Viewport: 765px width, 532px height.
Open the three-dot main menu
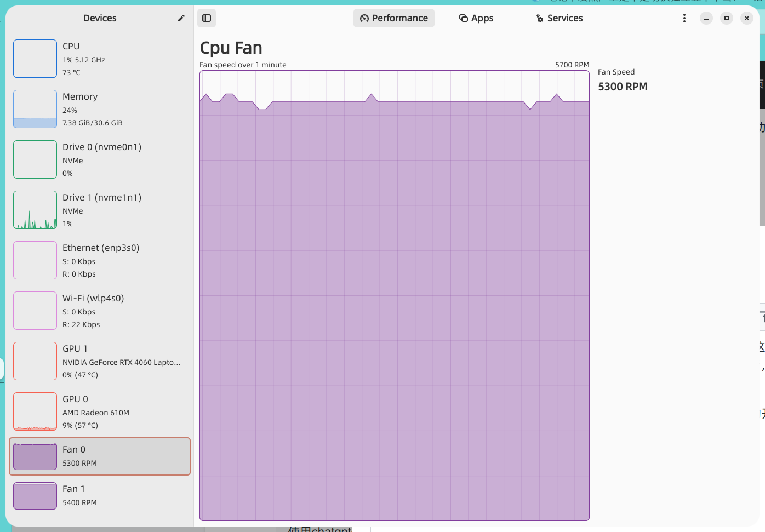(684, 18)
